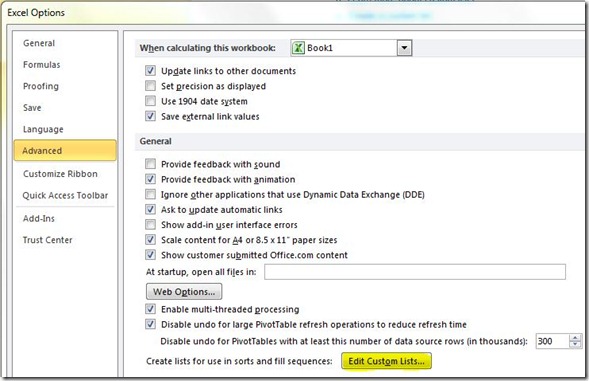Image resolution: width=589 pixels, height=381 pixels.
Task: Uncheck Update links to other documents
Action: click(150, 70)
